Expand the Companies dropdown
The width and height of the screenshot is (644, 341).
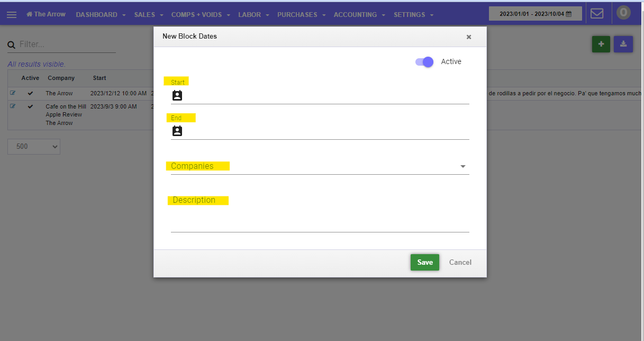tap(320, 166)
